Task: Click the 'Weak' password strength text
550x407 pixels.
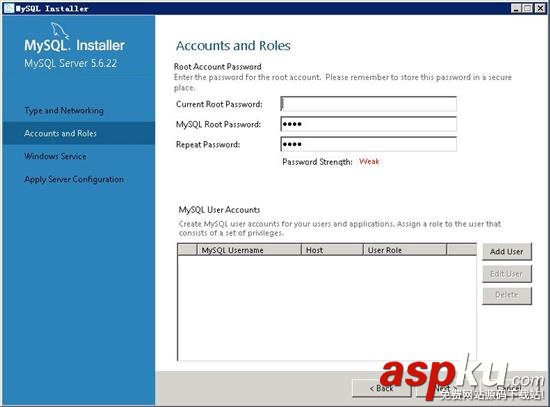Action: (x=369, y=161)
